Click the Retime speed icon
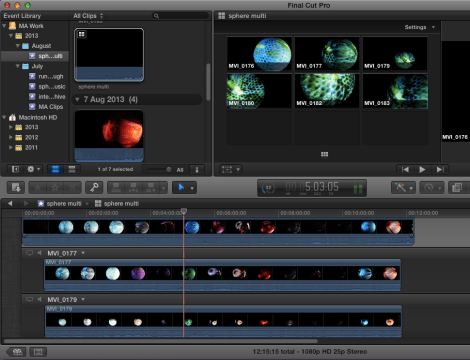The width and height of the screenshot is (470, 360). (x=429, y=188)
